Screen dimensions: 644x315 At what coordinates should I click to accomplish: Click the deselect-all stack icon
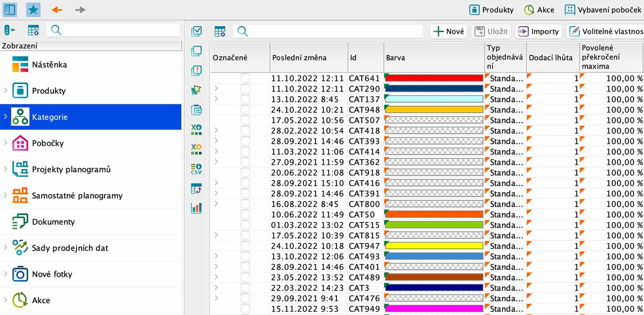click(196, 51)
